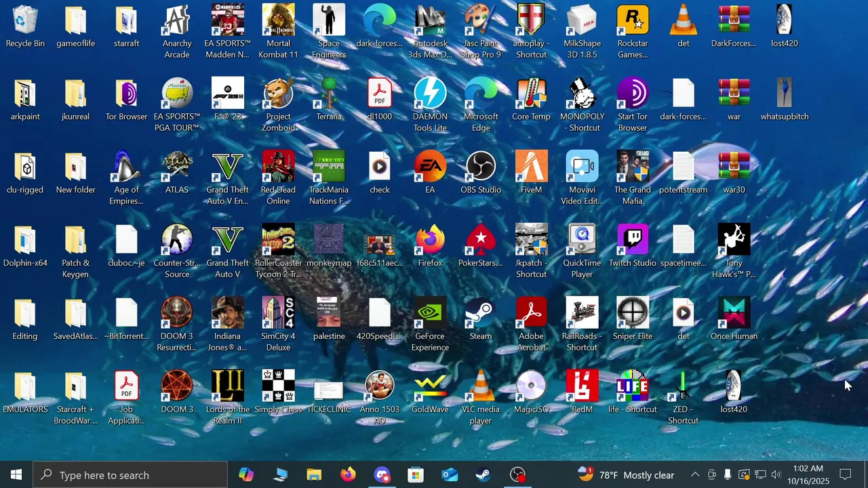This screenshot has width=868, height=488.
Task: Launch OBS Studio from the desktop
Action: pos(481,174)
